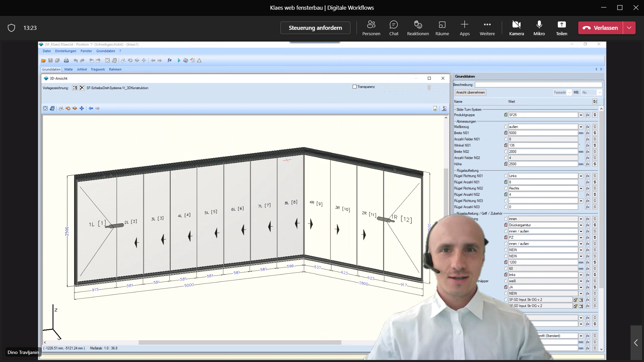Toggle the marker next to Produktgruppe value
Image resolution: width=644 pixels, height=362 pixels.
(x=506, y=115)
